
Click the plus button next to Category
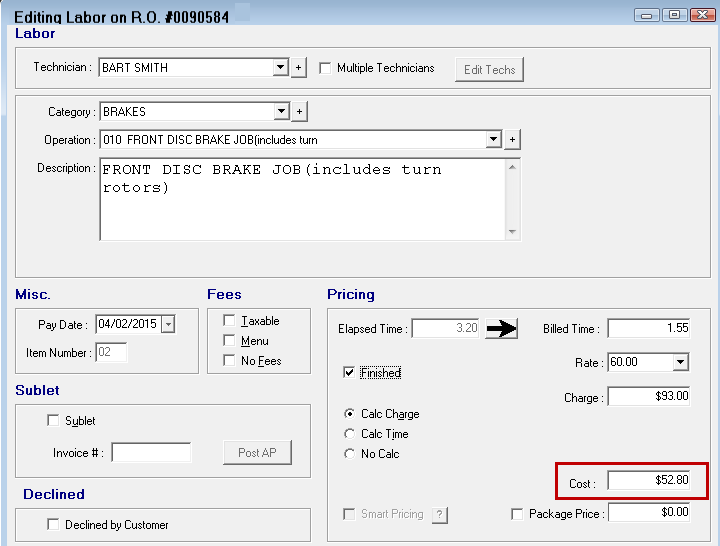click(299, 112)
